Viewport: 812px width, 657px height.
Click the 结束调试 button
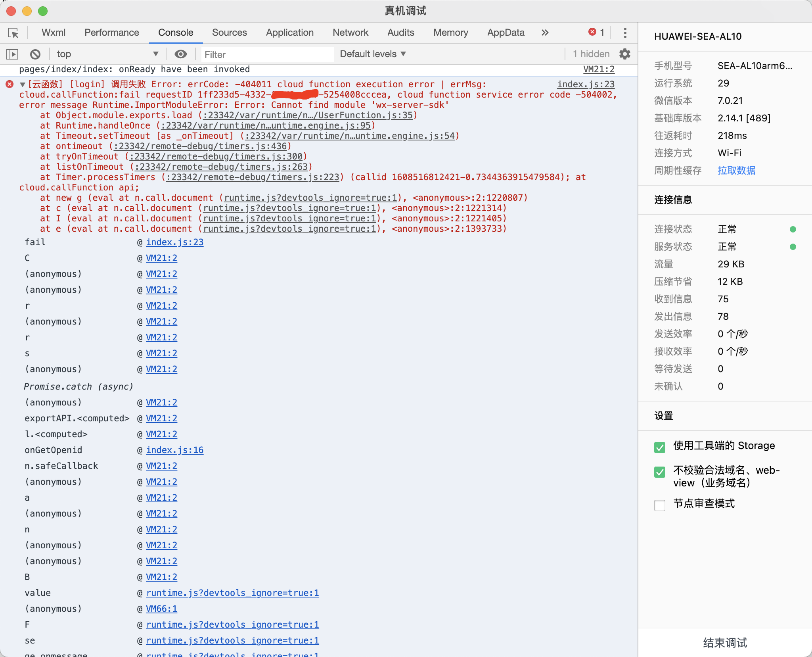tap(725, 642)
